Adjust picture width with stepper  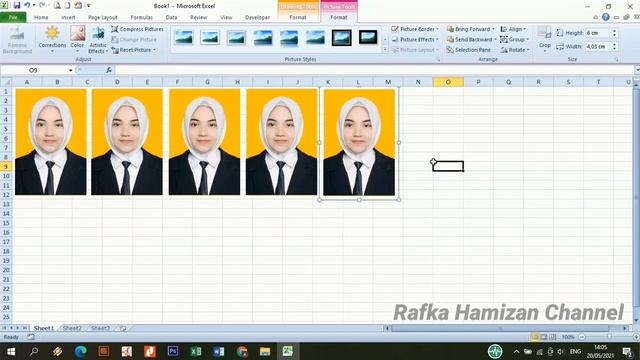click(614, 47)
